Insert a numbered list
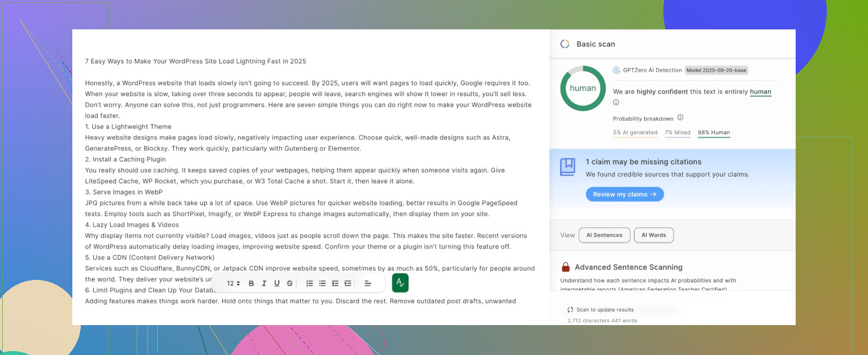Screen dimensions: 868x355 310,283
